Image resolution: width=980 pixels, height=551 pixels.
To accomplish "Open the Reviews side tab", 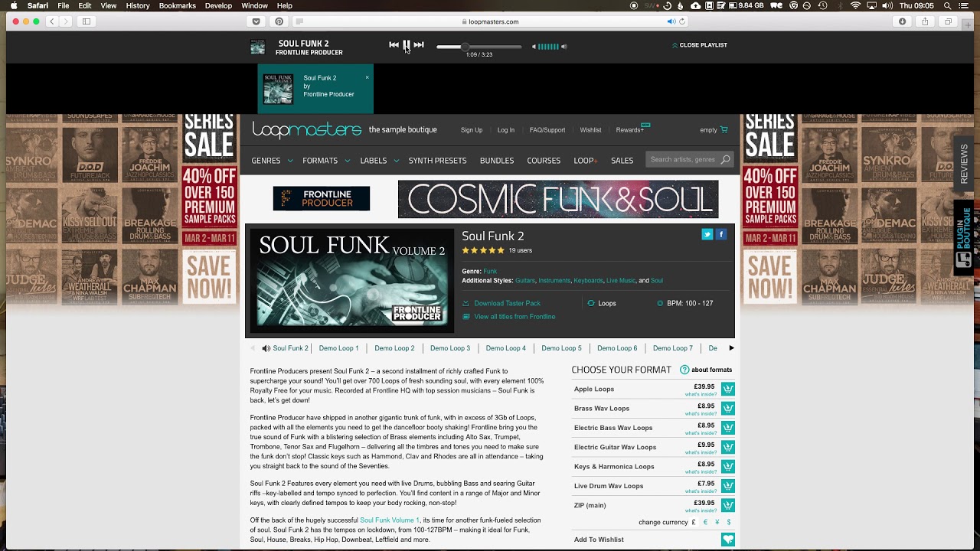I will (964, 164).
